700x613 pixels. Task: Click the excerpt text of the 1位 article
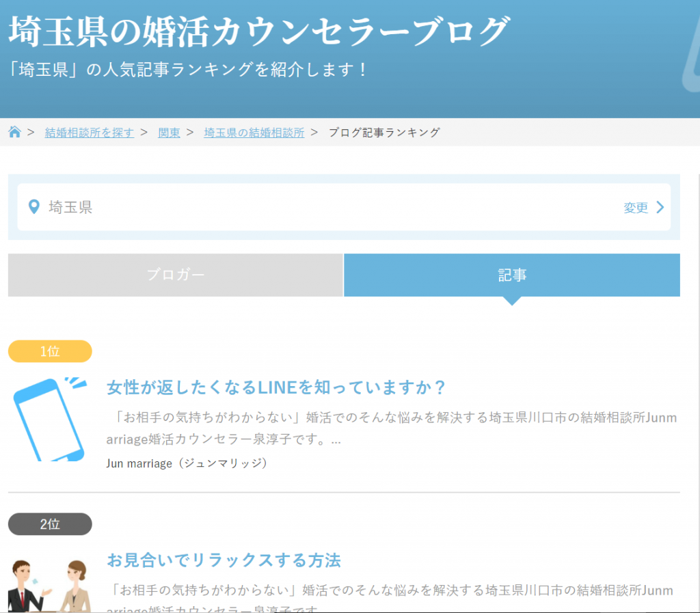click(x=391, y=428)
